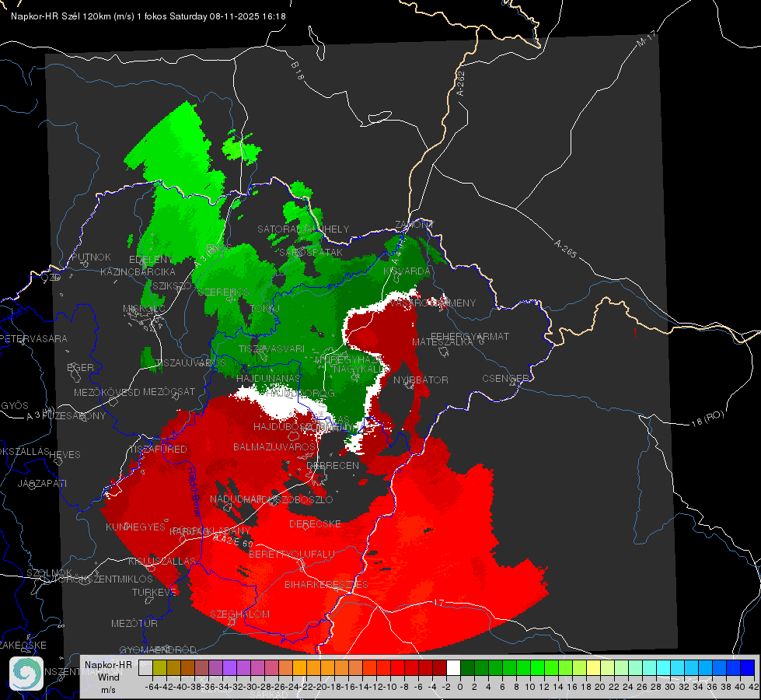This screenshot has height=700, width=761.
Task: Select the '18 (RO)' road label
Action: click(707, 418)
